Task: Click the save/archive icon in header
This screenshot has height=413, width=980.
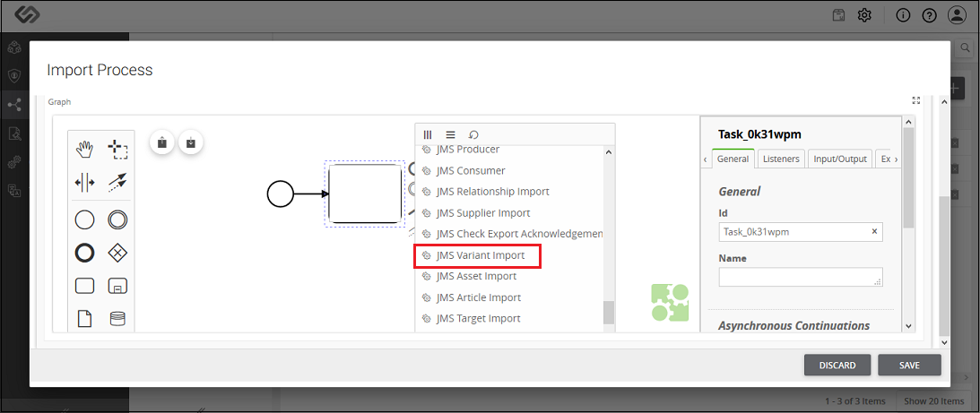Action: (838, 15)
